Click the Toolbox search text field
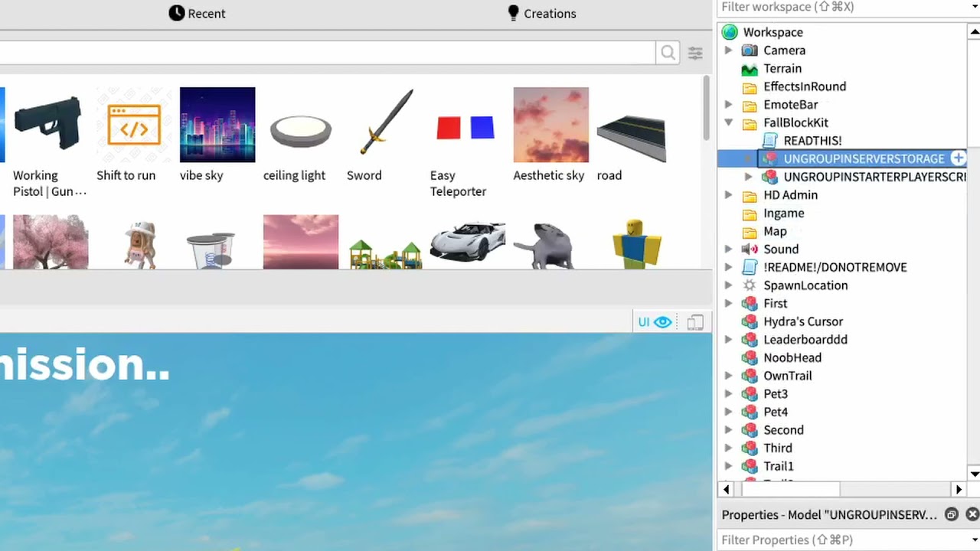This screenshot has width=980, height=551. click(328, 53)
